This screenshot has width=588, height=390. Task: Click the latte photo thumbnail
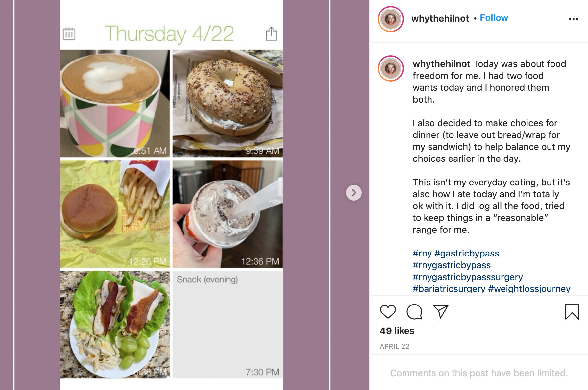click(115, 103)
